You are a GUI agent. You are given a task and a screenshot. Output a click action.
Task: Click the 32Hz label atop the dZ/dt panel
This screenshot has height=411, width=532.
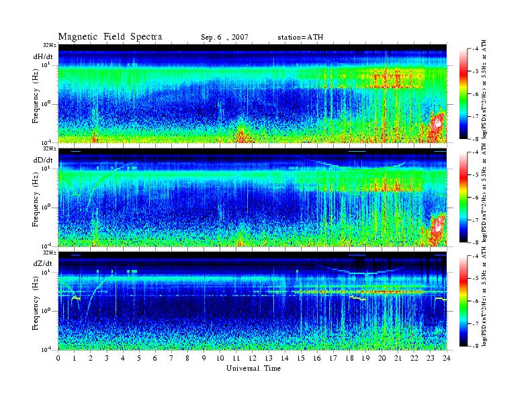(x=49, y=253)
